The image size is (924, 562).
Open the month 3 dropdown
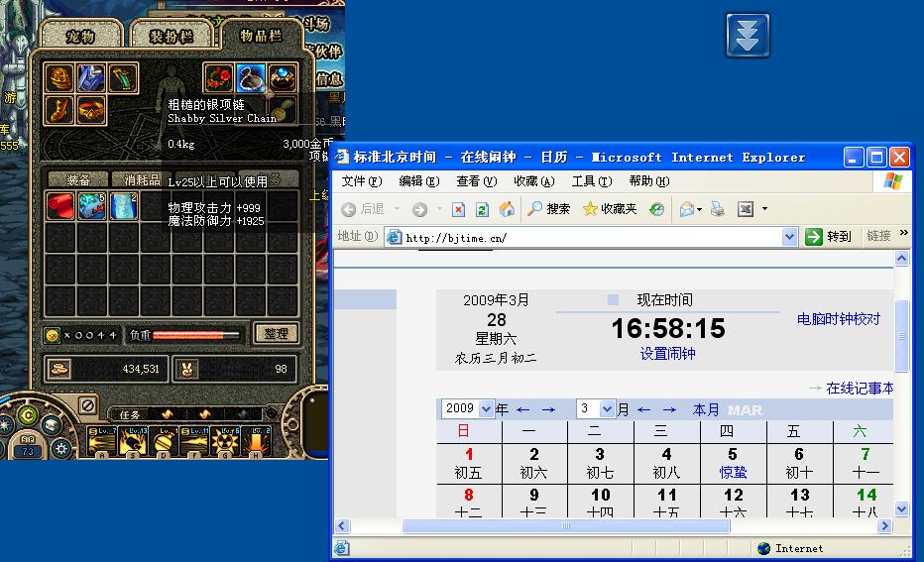coord(607,408)
